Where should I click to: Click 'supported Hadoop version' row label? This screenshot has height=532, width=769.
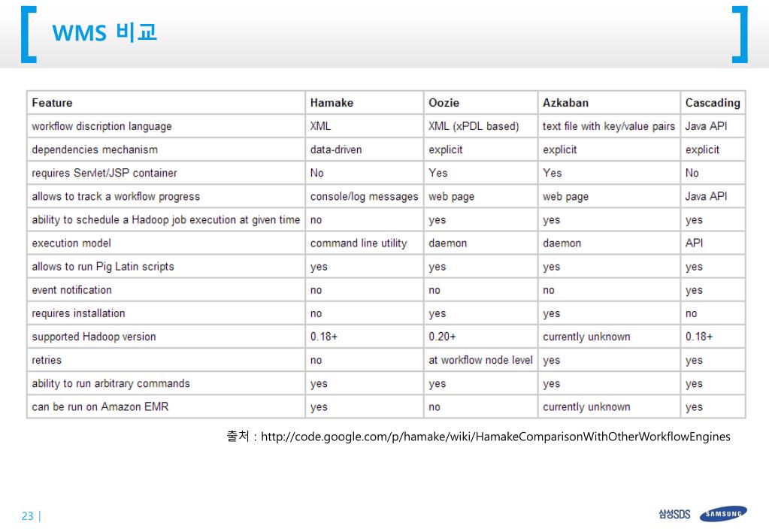coord(94,337)
